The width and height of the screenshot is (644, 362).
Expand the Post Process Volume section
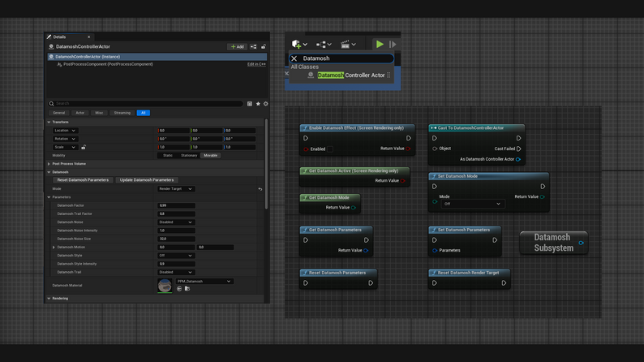(49, 164)
